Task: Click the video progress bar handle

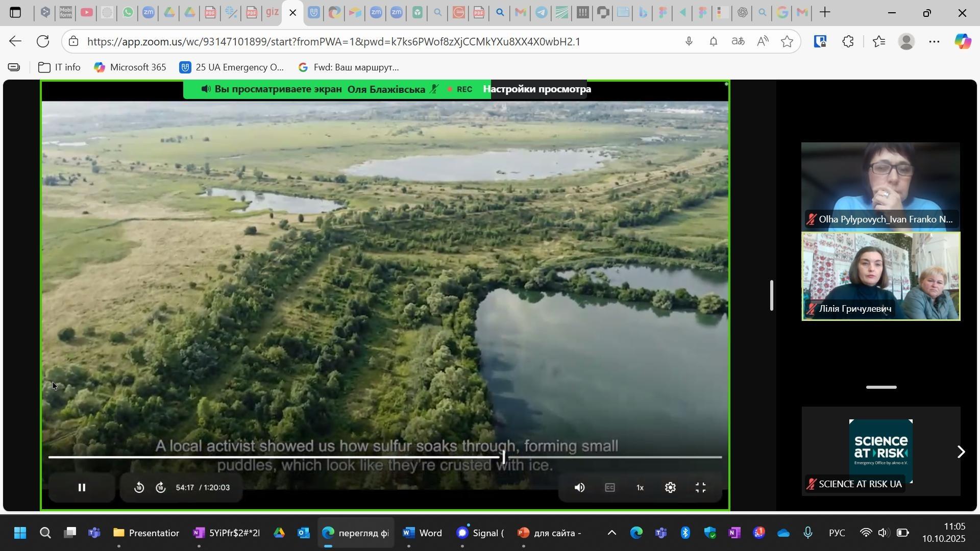Action: coord(504,457)
